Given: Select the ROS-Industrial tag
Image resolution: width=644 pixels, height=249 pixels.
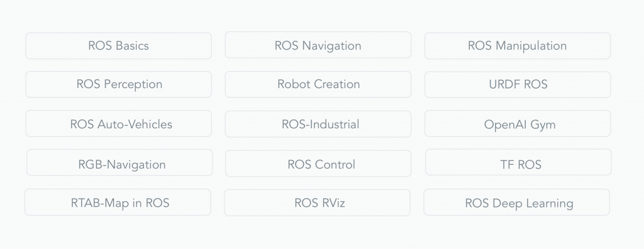Looking at the screenshot, I should pyautogui.click(x=318, y=124).
